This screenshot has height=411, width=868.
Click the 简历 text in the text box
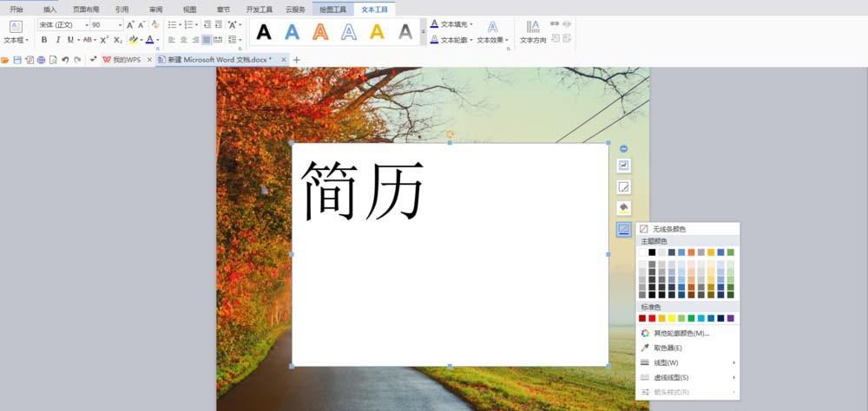[363, 191]
